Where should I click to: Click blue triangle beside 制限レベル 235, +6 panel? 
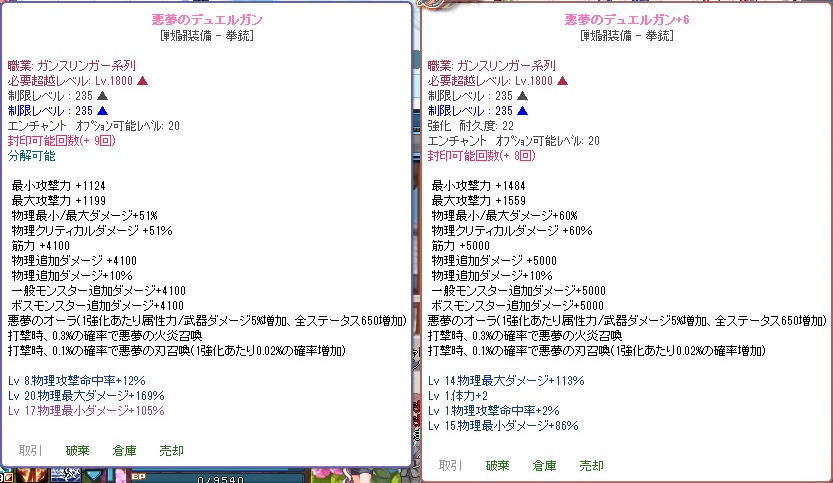[522, 111]
